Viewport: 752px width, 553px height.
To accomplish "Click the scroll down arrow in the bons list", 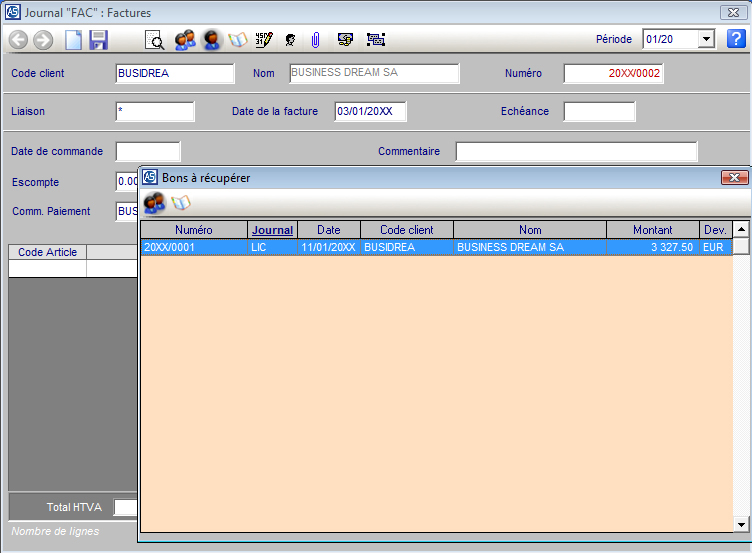I will (x=741, y=524).
